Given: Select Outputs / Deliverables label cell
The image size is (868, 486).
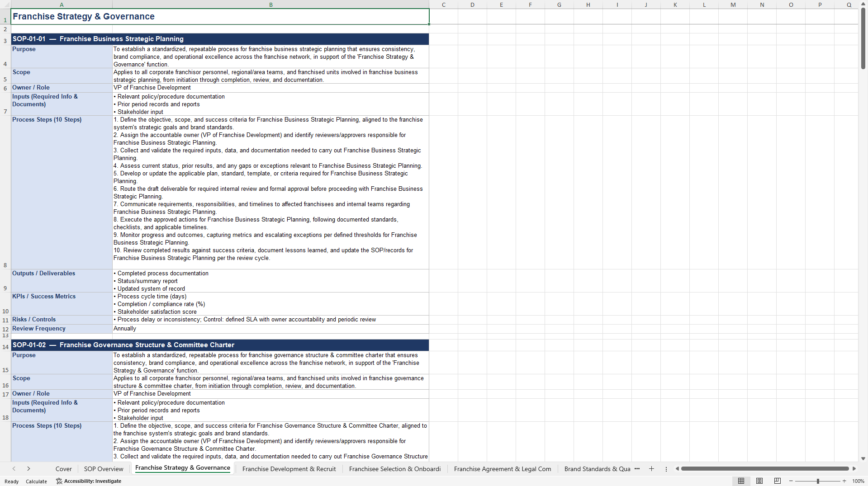Looking at the screenshot, I should (62, 281).
